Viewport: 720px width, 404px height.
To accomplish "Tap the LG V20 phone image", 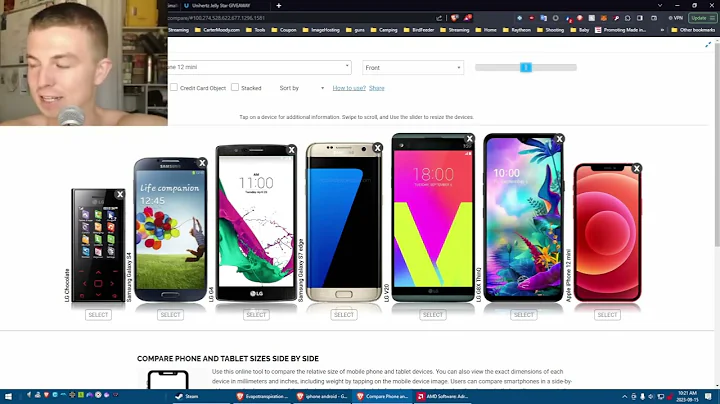I will tap(433, 218).
